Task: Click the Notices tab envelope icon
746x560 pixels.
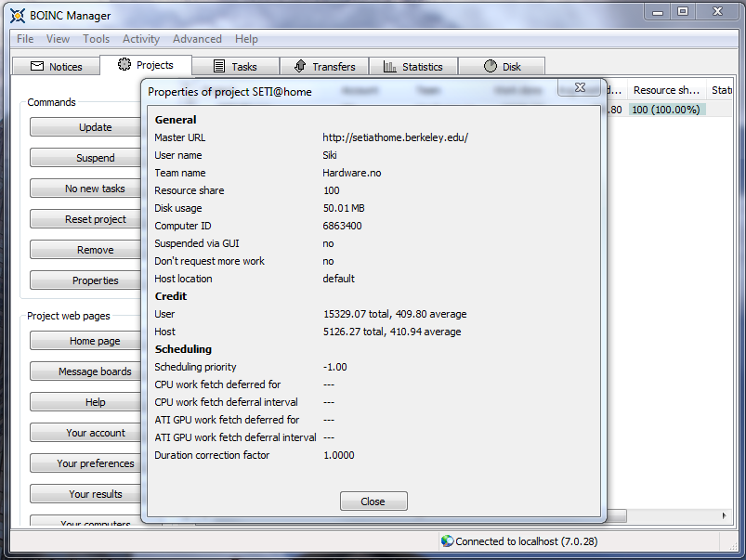Action: pos(37,66)
